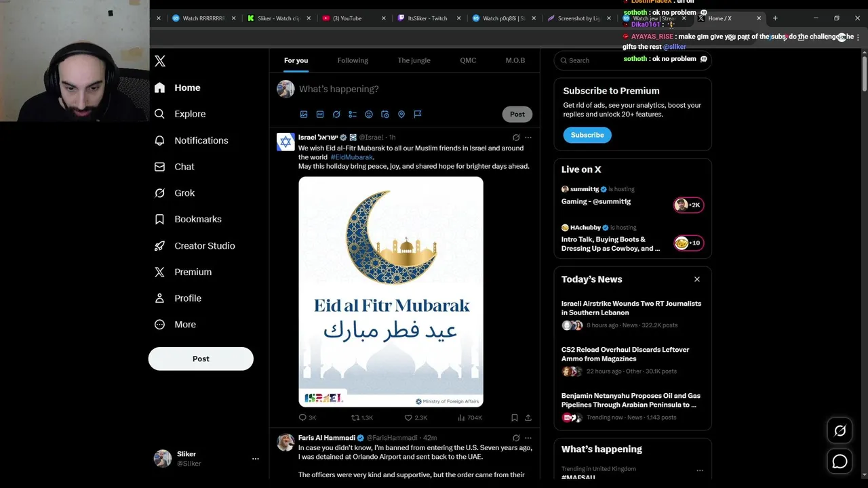This screenshot has height=488, width=868.
Task: Click the Search input field
Action: click(x=633, y=60)
